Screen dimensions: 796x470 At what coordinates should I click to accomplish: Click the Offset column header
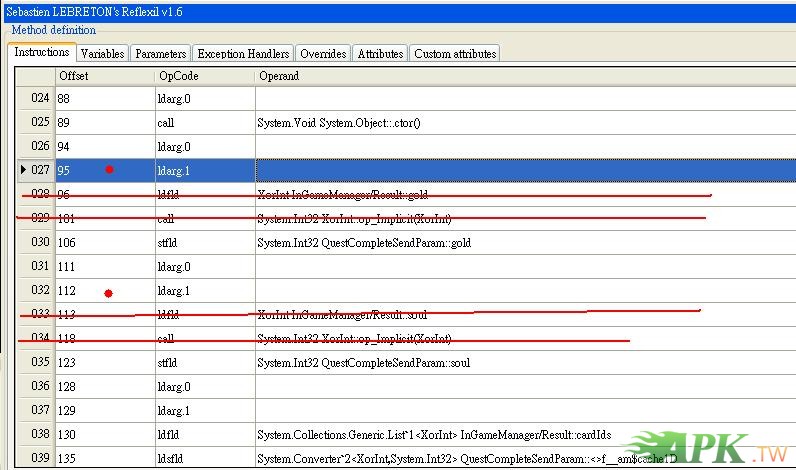[104, 76]
